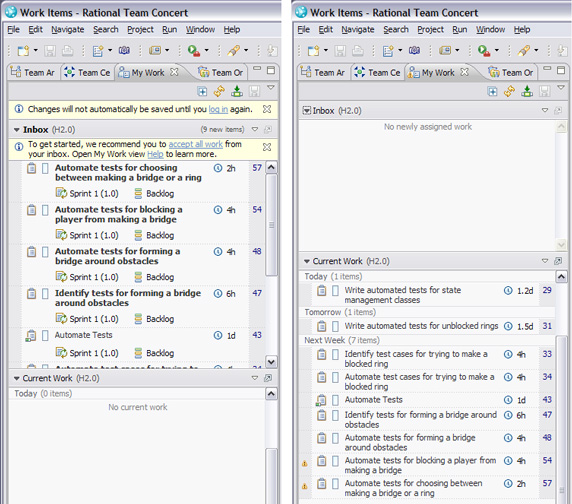
Task: Click the 'log in' link in the left window banner
Action: (218, 109)
